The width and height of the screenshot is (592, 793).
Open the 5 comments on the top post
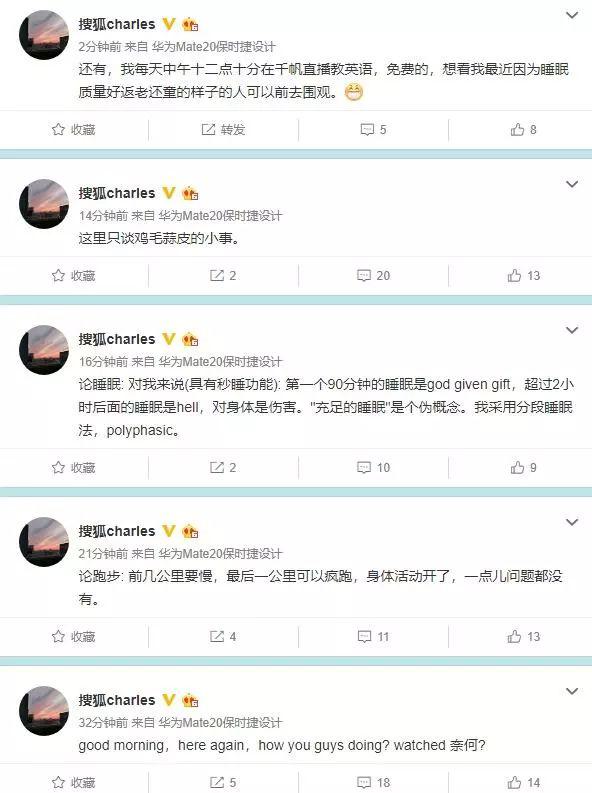click(x=373, y=130)
